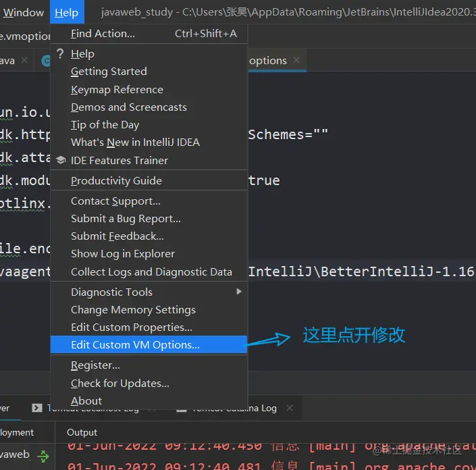Click the Help menu in menu bar
Screen dimensions: 476x470
pos(67,12)
